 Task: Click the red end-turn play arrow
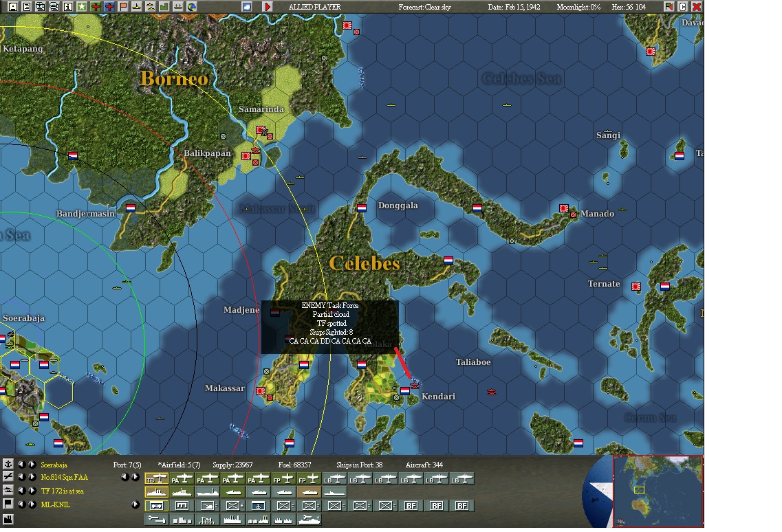pos(268,6)
